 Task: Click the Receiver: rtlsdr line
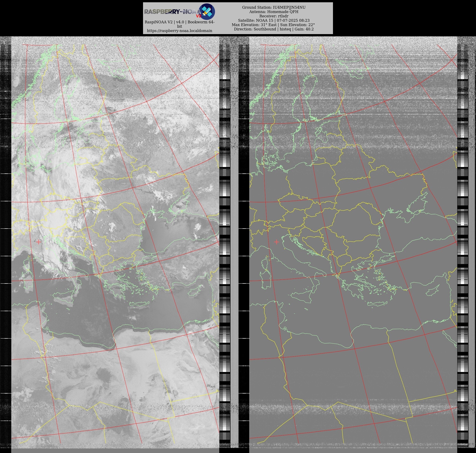(274, 16)
